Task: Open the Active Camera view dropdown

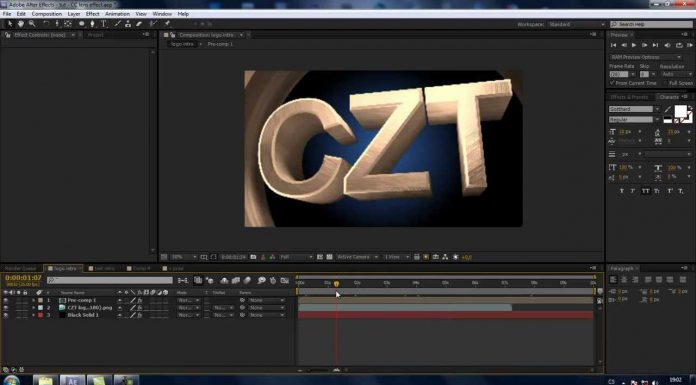Action: click(x=357, y=257)
